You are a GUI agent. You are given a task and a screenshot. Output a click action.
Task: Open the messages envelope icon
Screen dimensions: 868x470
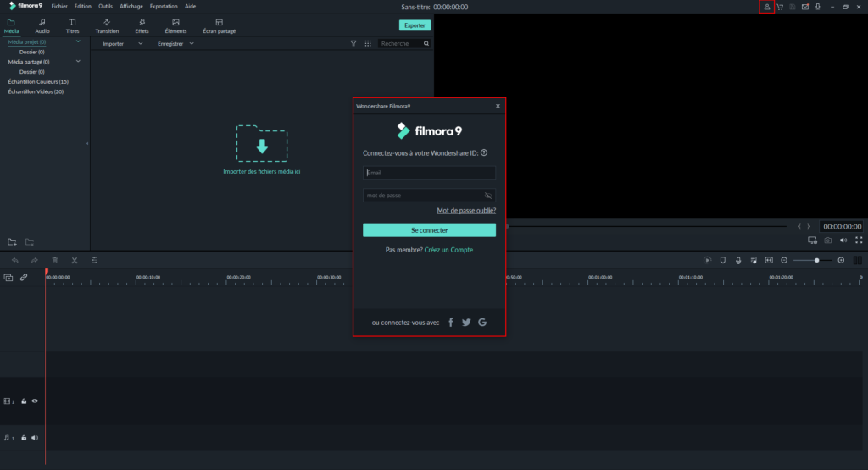[x=805, y=7]
